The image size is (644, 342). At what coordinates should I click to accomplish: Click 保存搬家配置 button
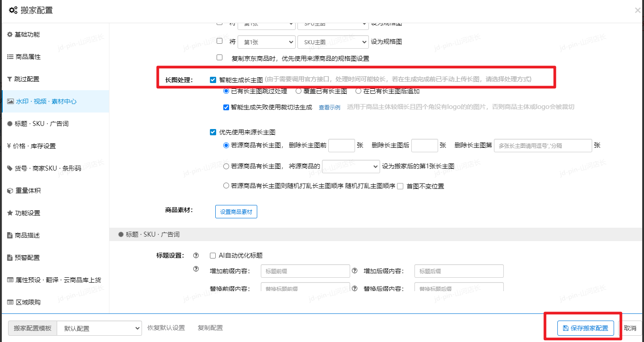point(585,328)
